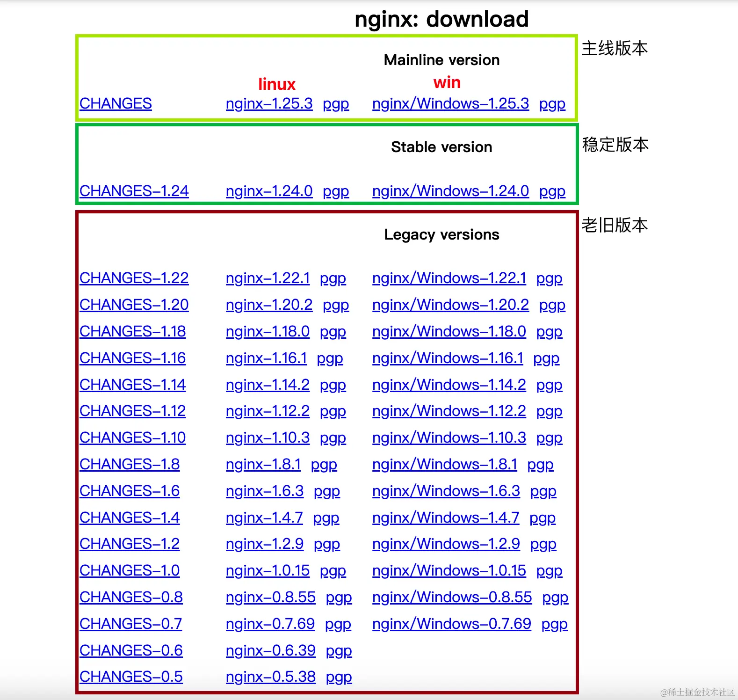Open CHANGES-1.6 link
Viewport: 738px width, 700px height.
click(x=130, y=491)
